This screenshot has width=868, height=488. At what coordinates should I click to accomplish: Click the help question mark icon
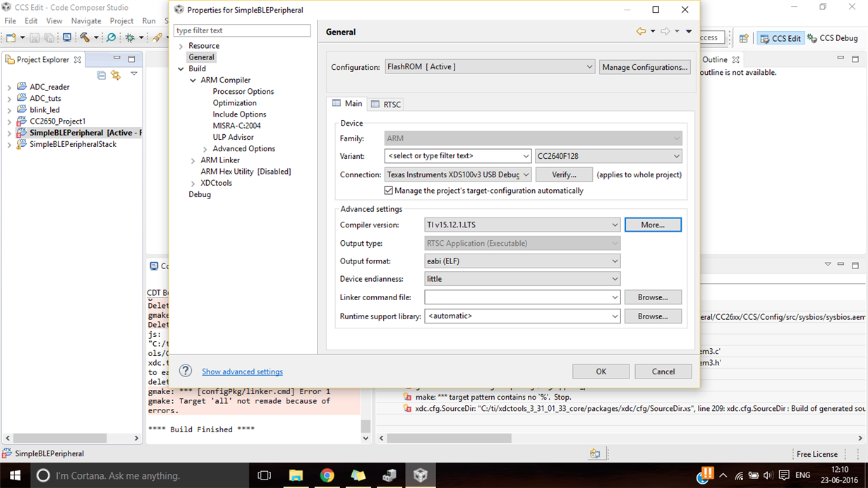pyautogui.click(x=186, y=371)
